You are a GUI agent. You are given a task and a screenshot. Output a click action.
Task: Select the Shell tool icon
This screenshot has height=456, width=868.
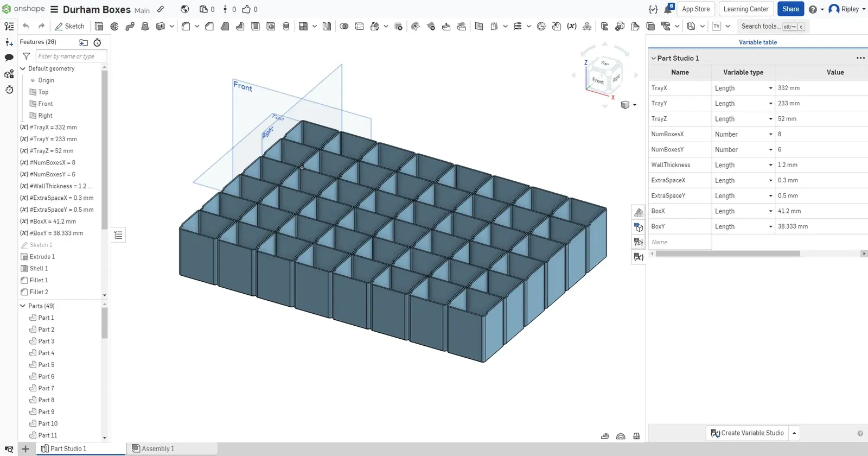click(x=256, y=26)
